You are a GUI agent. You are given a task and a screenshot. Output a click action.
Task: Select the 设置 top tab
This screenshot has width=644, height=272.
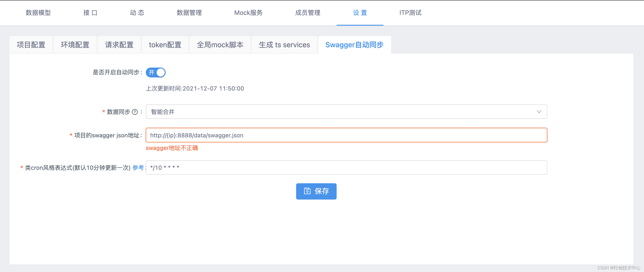pyautogui.click(x=360, y=13)
